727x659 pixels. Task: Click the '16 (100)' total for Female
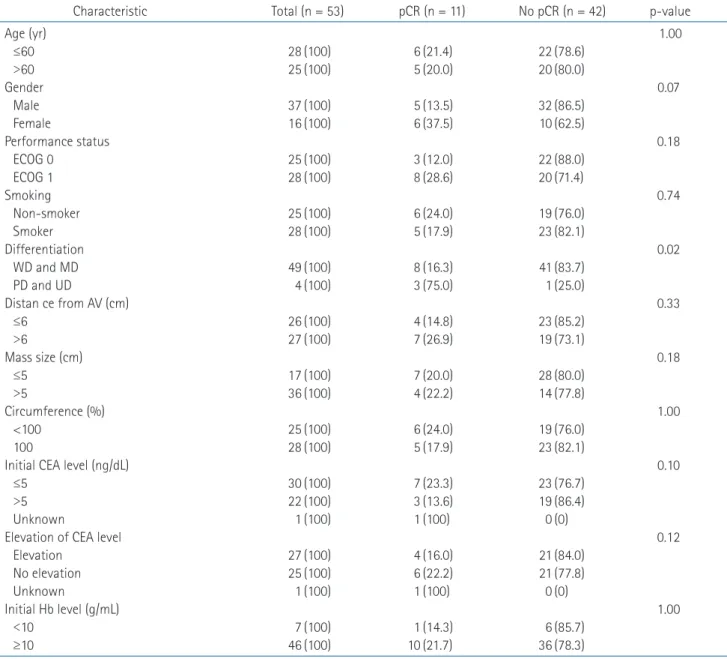point(309,123)
